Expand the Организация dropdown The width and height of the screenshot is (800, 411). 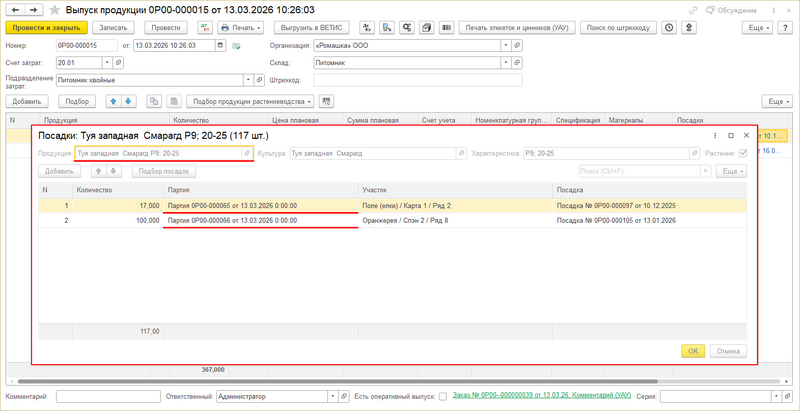[x=506, y=45]
